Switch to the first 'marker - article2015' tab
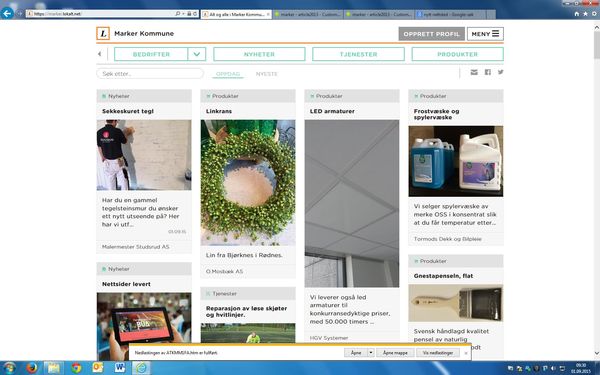Viewport: 600px width, 375px height. coord(308,14)
